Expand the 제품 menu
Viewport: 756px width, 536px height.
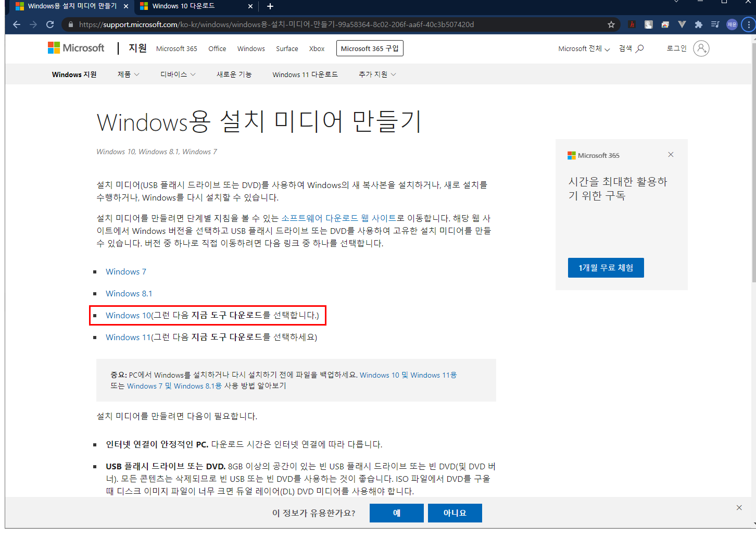(129, 74)
